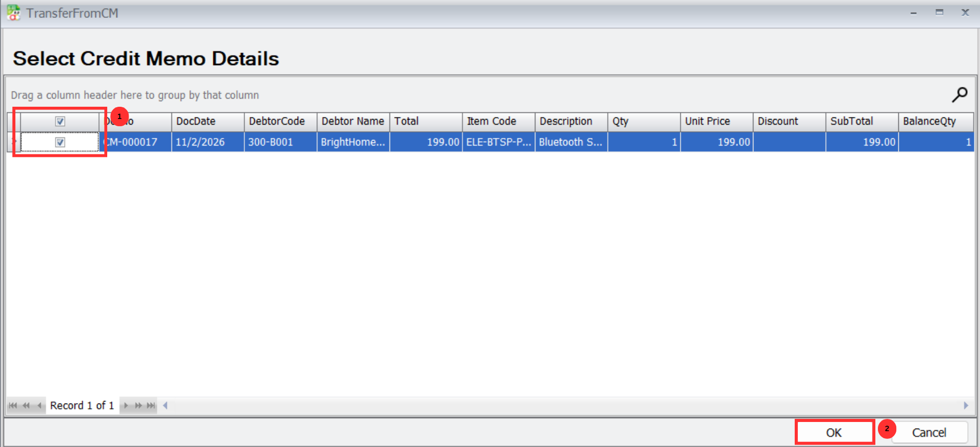Go to next page navigator button
This screenshot has height=447, width=980.
pyautogui.click(x=138, y=406)
